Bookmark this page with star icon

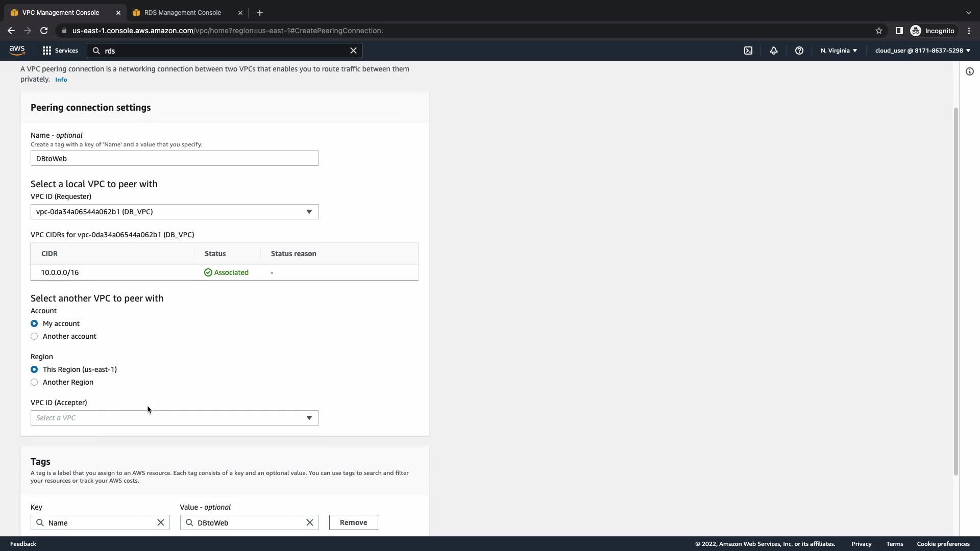[x=879, y=31]
